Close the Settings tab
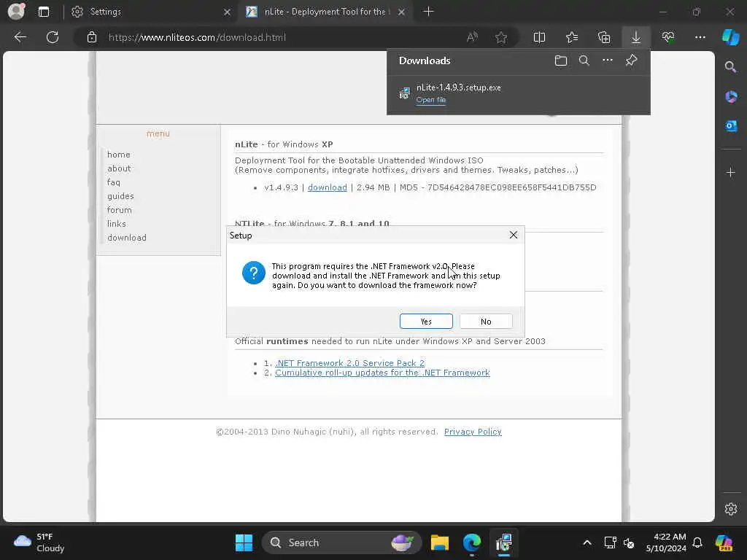The image size is (747, 560). [x=228, y=12]
